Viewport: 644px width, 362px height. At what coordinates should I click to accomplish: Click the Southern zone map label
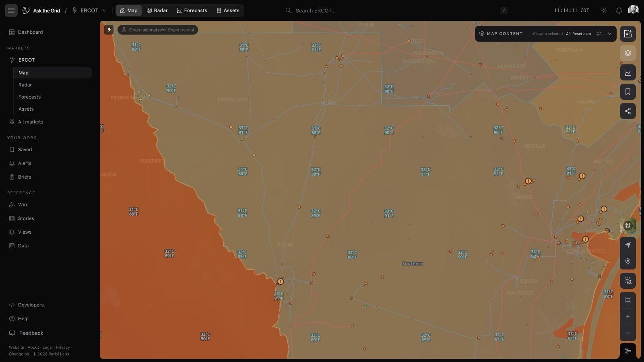pyautogui.click(x=413, y=263)
